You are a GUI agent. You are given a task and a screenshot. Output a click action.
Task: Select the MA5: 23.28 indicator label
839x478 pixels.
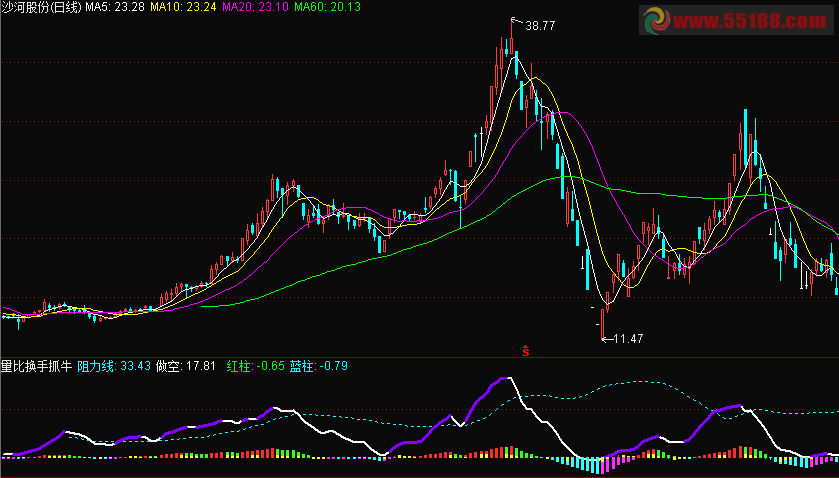point(115,7)
